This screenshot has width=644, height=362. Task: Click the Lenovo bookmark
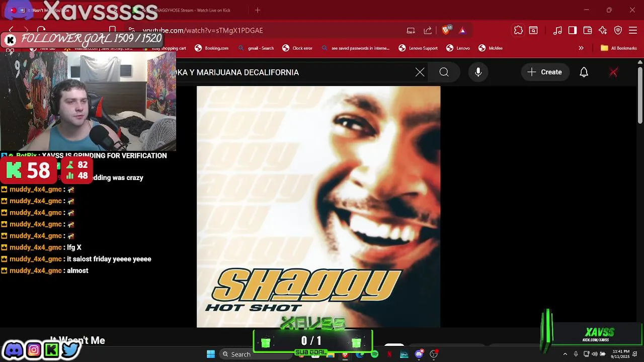[x=458, y=48]
